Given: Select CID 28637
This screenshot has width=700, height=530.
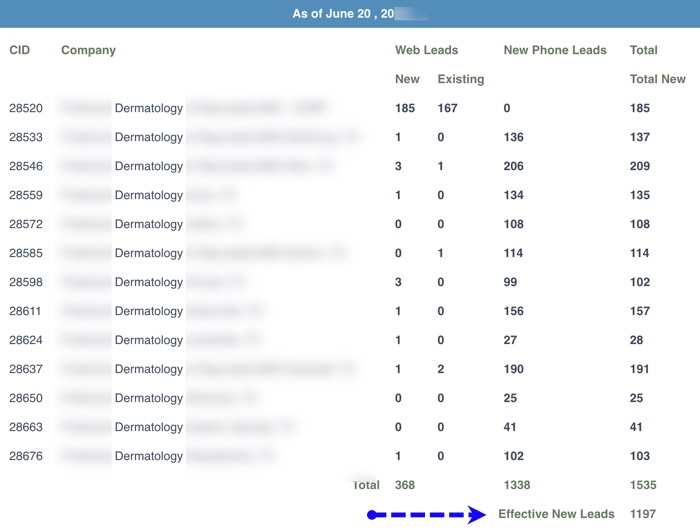Looking at the screenshot, I should [x=26, y=369].
